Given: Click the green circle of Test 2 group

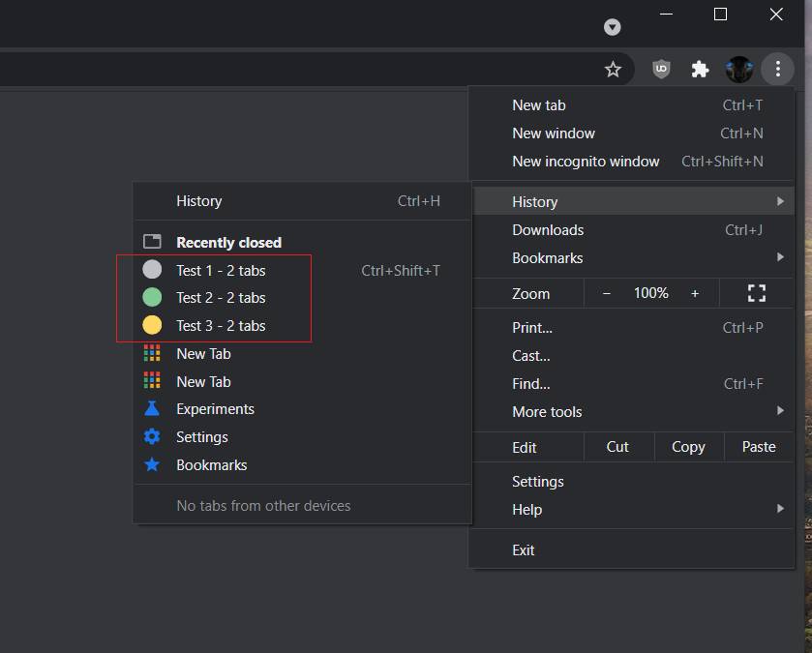Looking at the screenshot, I should (x=152, y=298).
